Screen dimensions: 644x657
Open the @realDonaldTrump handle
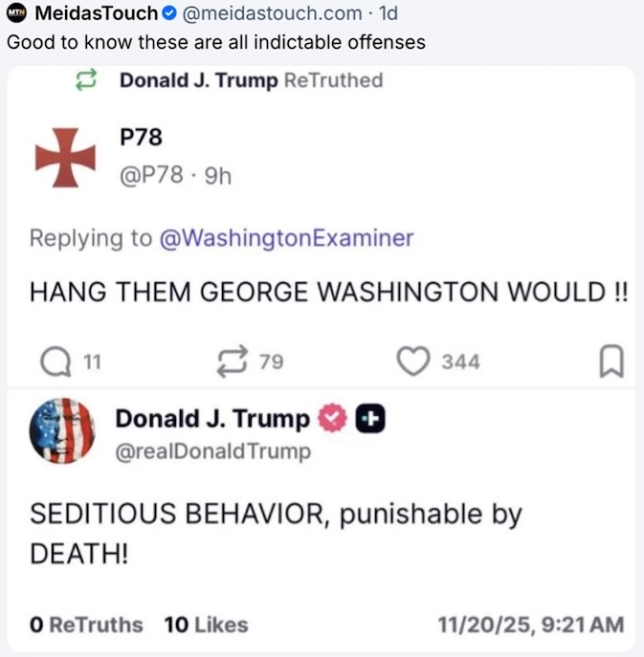(x=213, y=451)
